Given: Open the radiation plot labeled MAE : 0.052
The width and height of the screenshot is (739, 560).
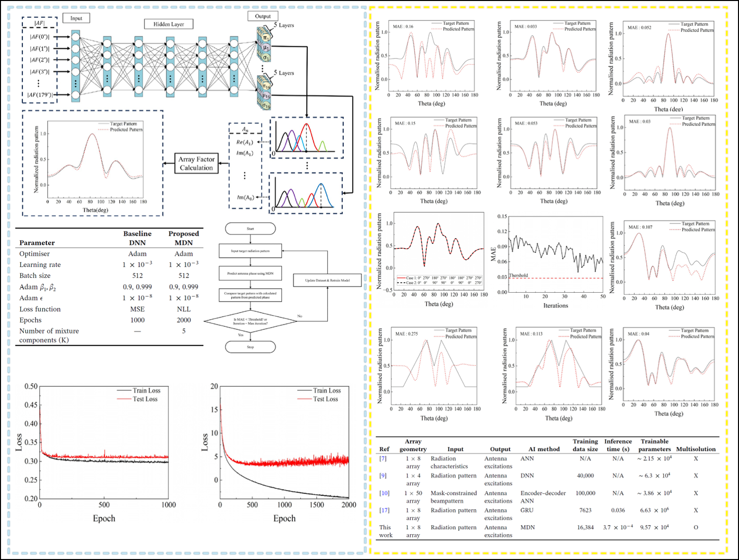Looking at the screenshot, I should point(663,66).
